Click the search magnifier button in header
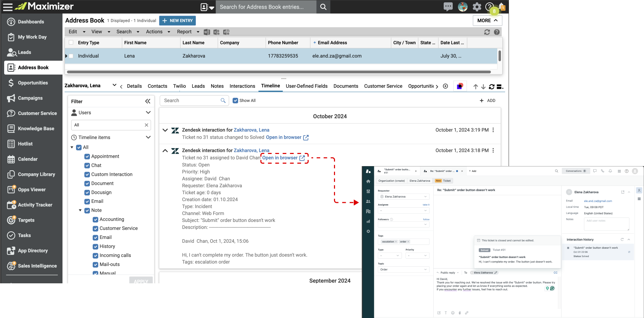This screenshot has height=318, width=644. 323,7
